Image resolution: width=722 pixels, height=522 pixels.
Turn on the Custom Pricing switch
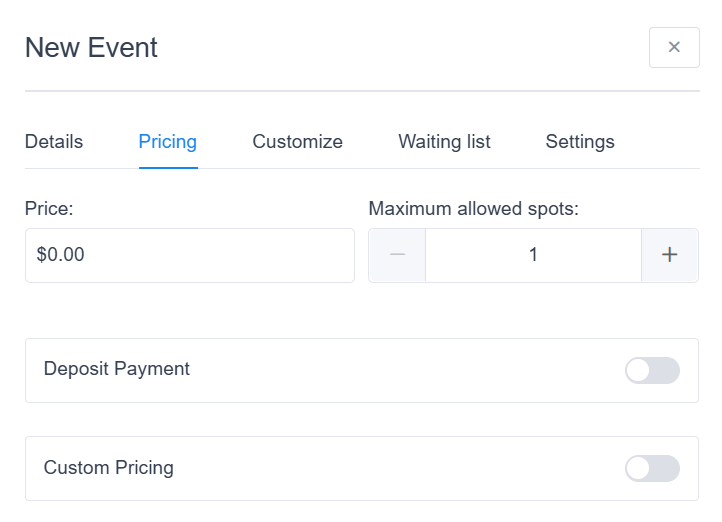pyautogui.click(x=652, y=468)
